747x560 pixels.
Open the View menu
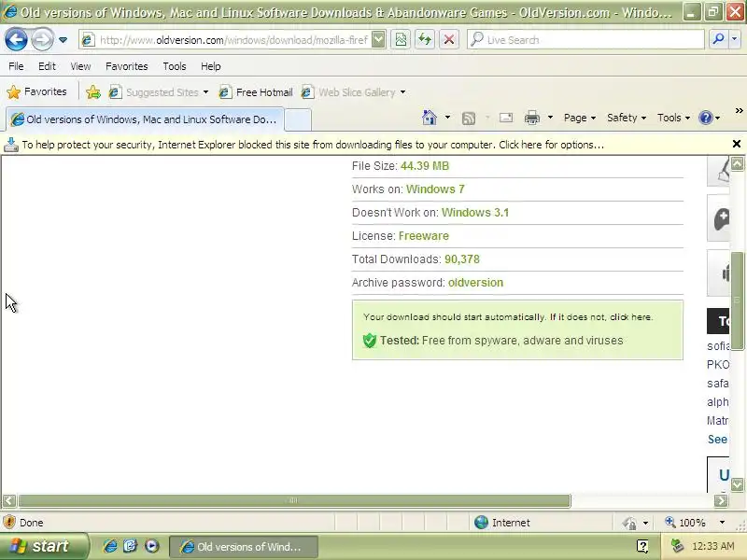80,66
